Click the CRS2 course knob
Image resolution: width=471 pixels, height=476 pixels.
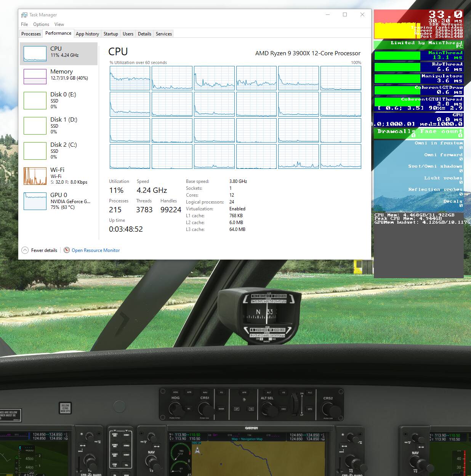tap(328, 409)
